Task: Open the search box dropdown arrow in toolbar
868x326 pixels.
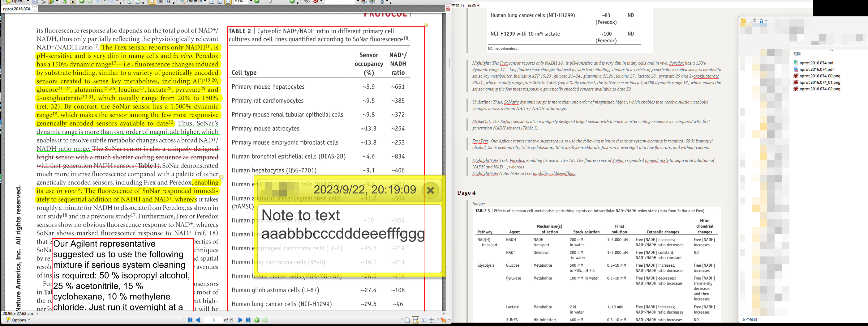Action: click(x=358, y=1)
